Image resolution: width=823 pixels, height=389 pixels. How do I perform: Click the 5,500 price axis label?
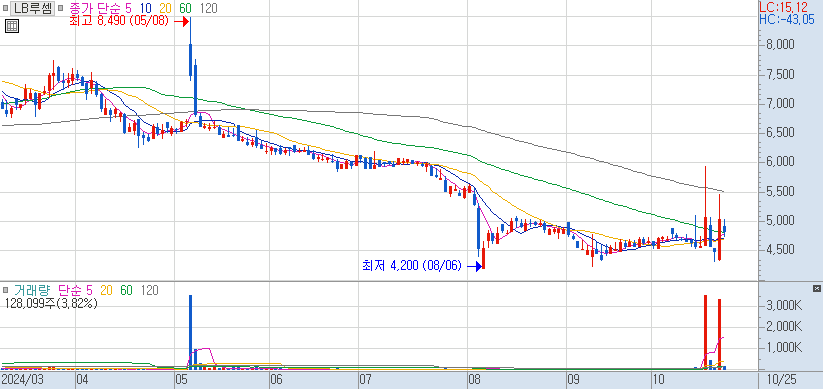[780, 191]
